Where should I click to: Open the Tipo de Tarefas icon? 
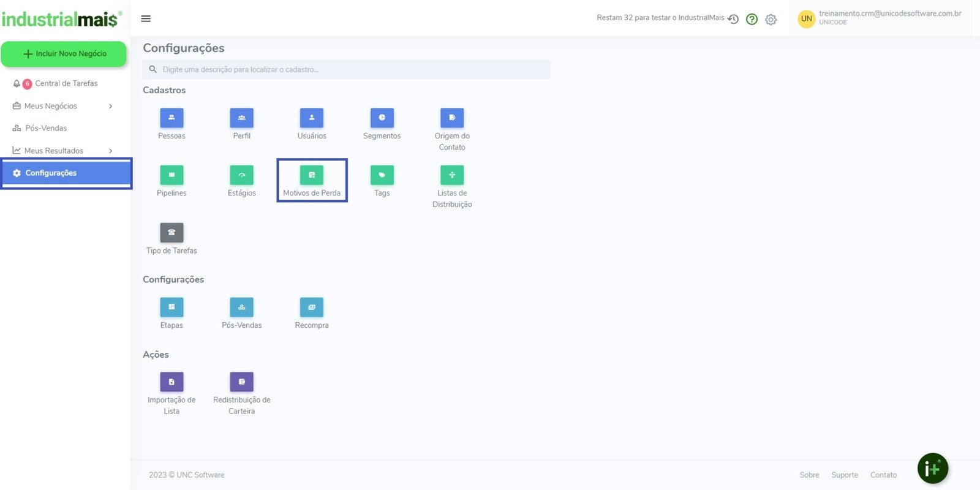pos(171,233)
